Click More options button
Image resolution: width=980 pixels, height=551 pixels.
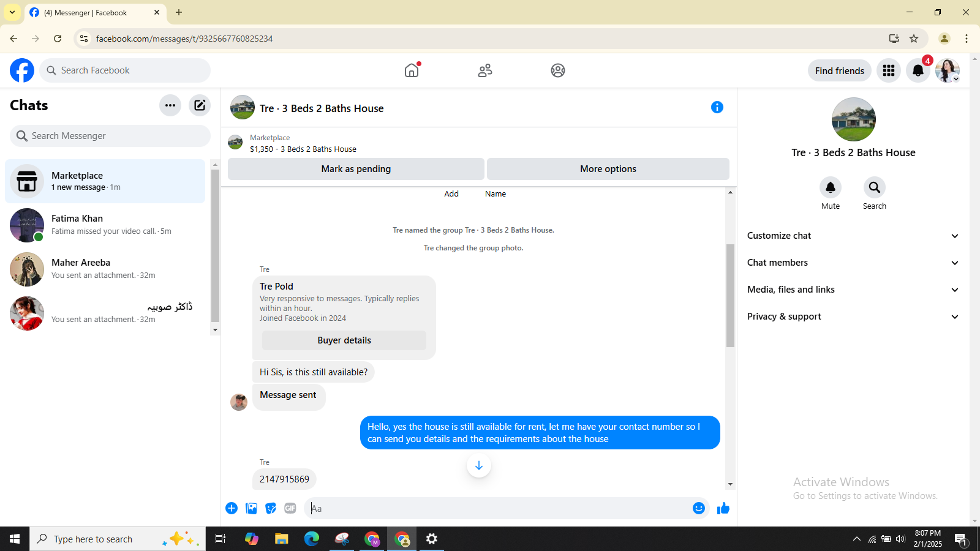point(608,169)
